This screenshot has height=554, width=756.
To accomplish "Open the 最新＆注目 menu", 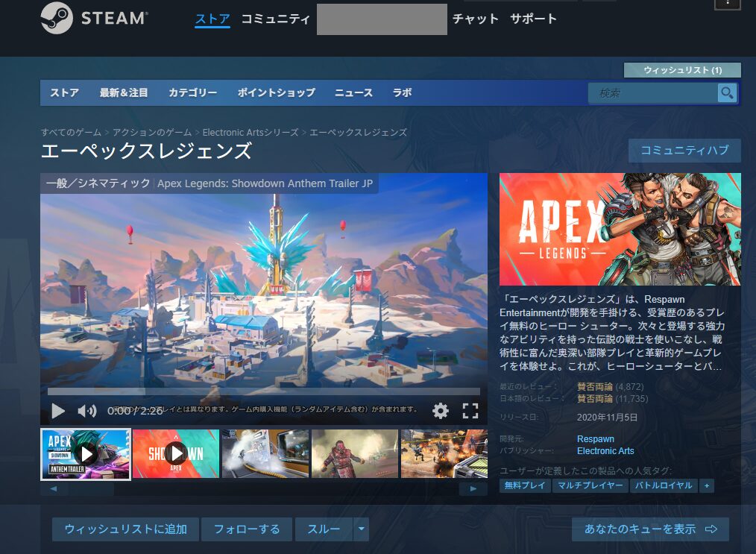I will (x=124, y=93).
